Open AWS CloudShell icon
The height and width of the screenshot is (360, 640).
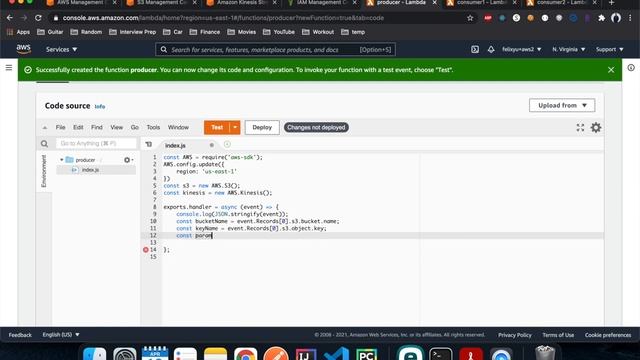[475, 49]
